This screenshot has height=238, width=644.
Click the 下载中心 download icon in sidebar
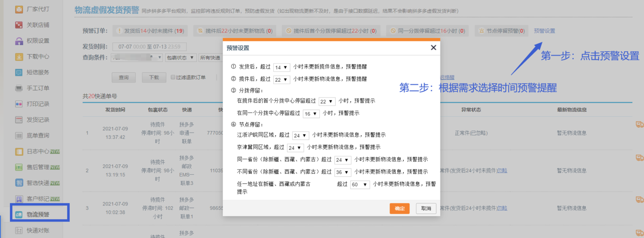19,57
